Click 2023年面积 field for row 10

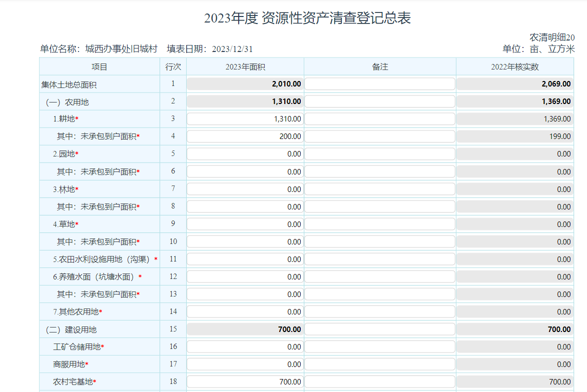(x=245, y=242)
